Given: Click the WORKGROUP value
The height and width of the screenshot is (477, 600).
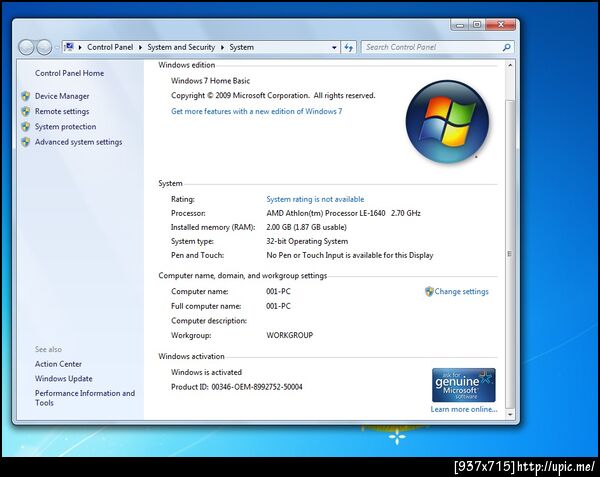Looking at the screenshot, I should tap(290, 335).
